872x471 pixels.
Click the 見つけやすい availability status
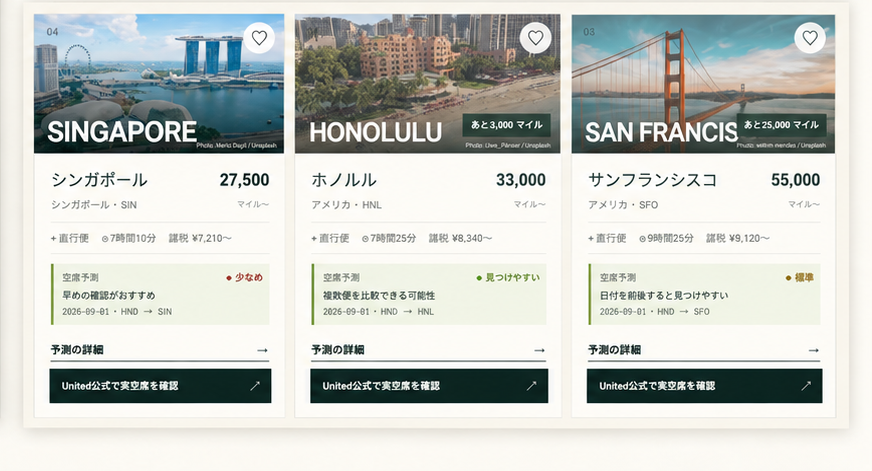point(508,277)
